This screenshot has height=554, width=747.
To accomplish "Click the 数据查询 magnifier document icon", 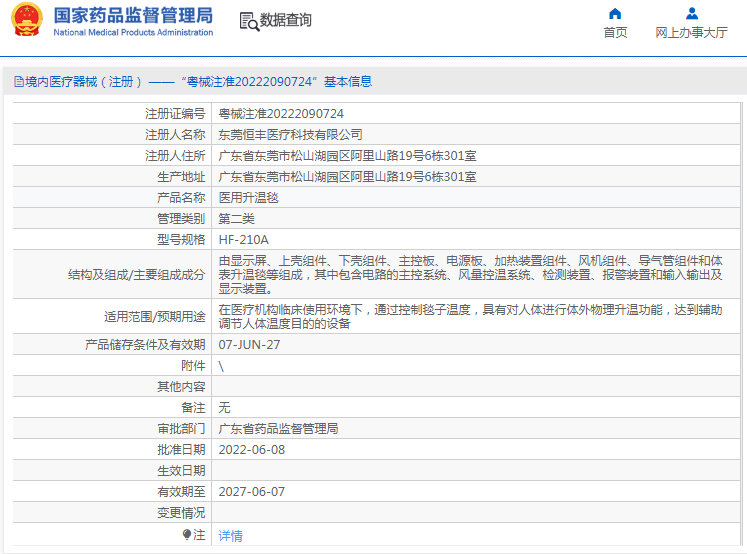I will pos(248,21).
